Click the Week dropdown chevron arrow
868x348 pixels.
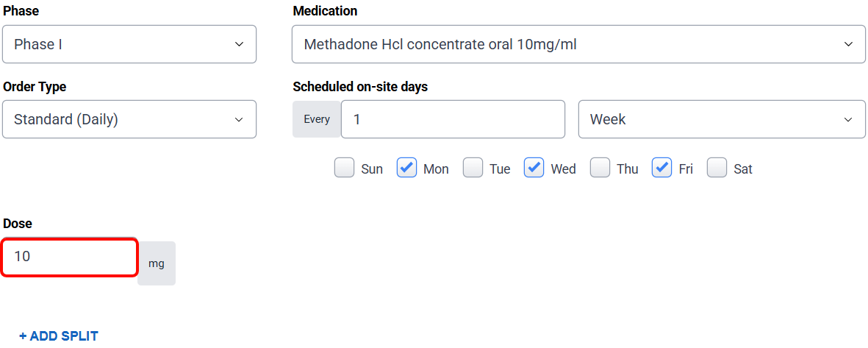(x=849, y=119)
